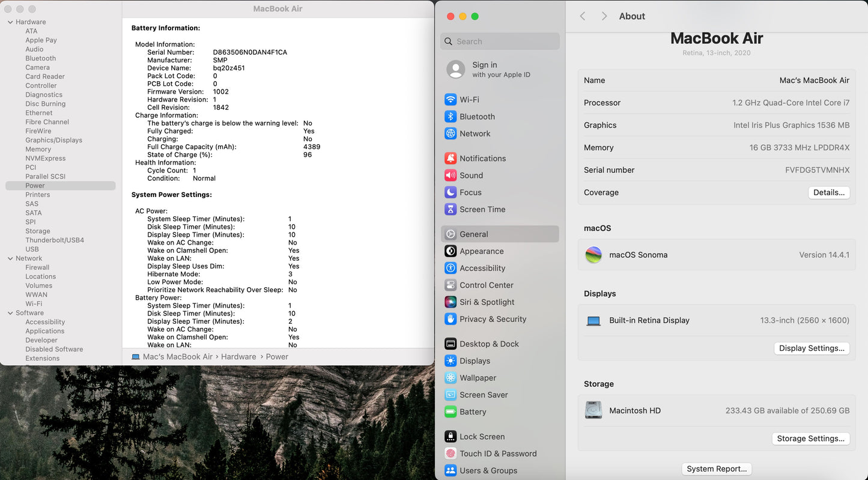Click the Notifications bell icon
Screen dimensions: 868x480
tap(450, 159)
